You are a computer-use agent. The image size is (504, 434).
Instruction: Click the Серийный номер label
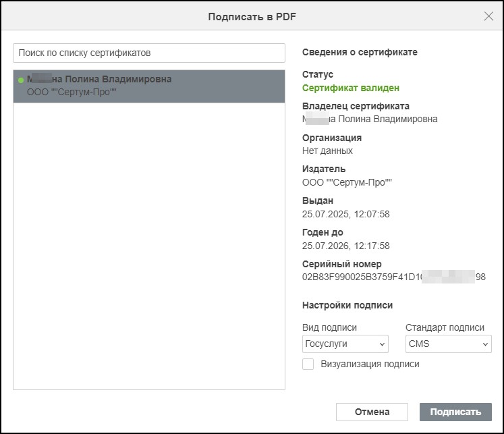point(341,264)
